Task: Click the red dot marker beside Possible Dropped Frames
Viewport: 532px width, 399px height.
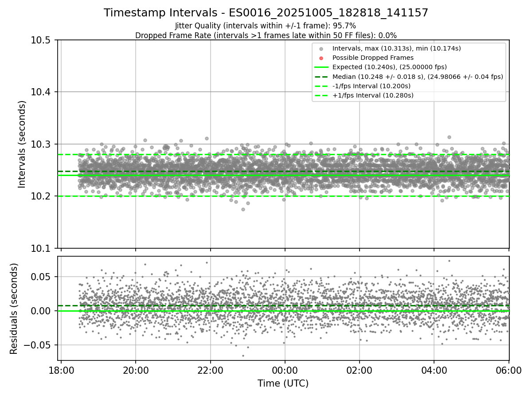Action: [x=321, y=58]
